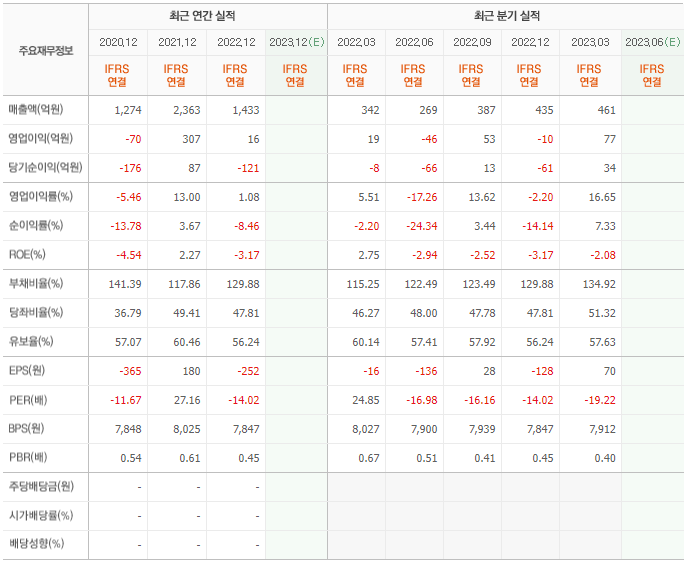Click the -17.26 operating margin value
Image resolution: width=688 pixels, height=563 pixels.
(422, 197)
